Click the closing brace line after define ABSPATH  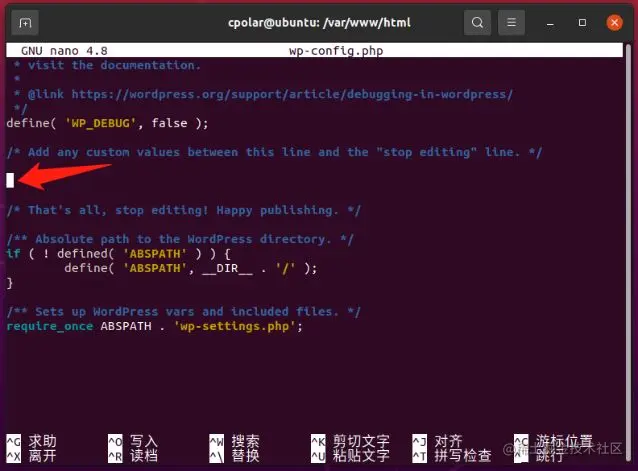10,283
